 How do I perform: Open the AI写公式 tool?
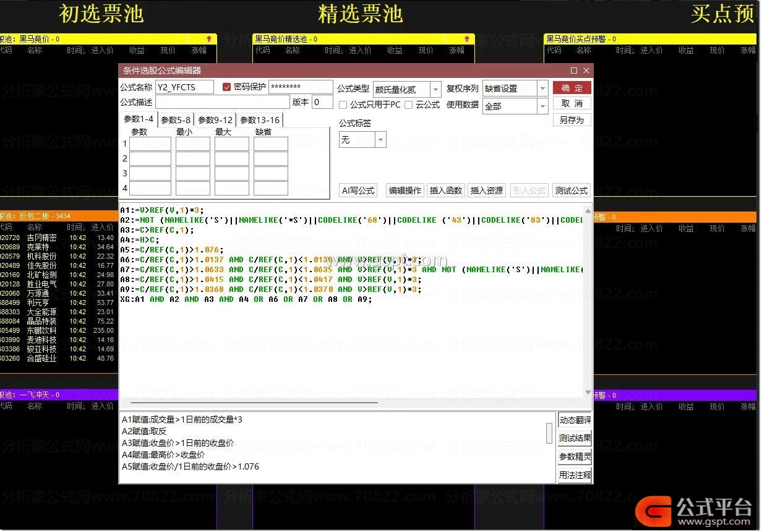tap(358, 191)
